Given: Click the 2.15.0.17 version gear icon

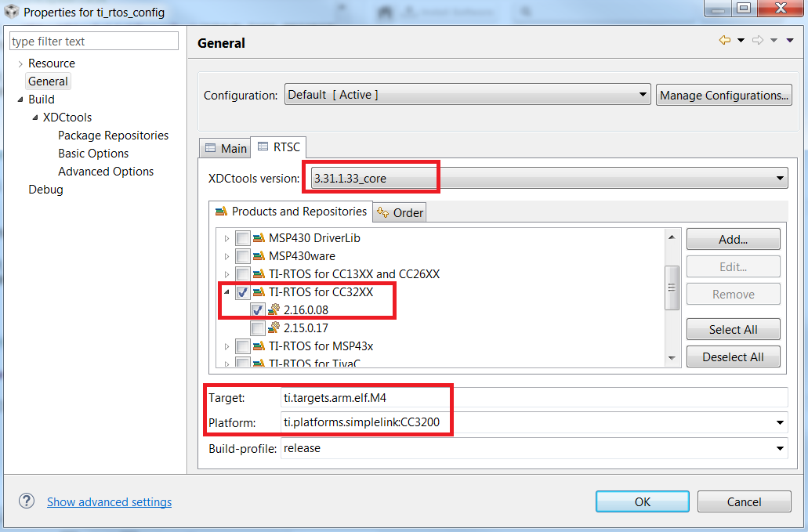Looking at the screenshot, I should 274,328.
